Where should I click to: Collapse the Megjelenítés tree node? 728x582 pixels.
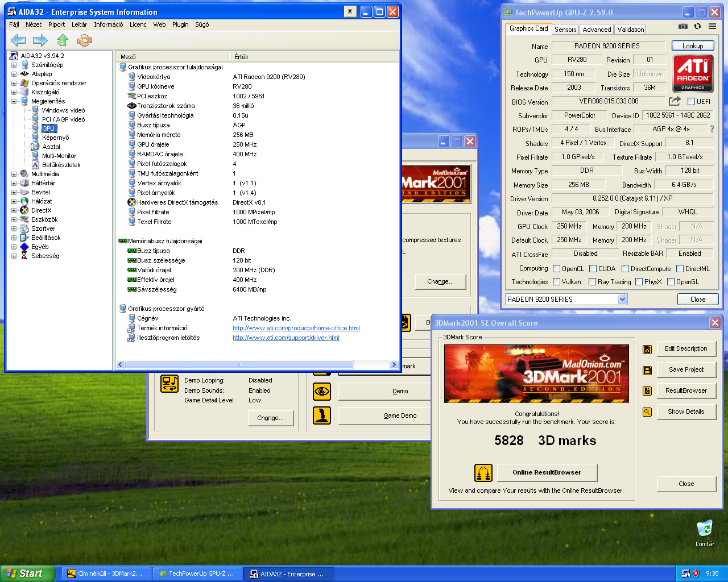(x=14, y=101)
